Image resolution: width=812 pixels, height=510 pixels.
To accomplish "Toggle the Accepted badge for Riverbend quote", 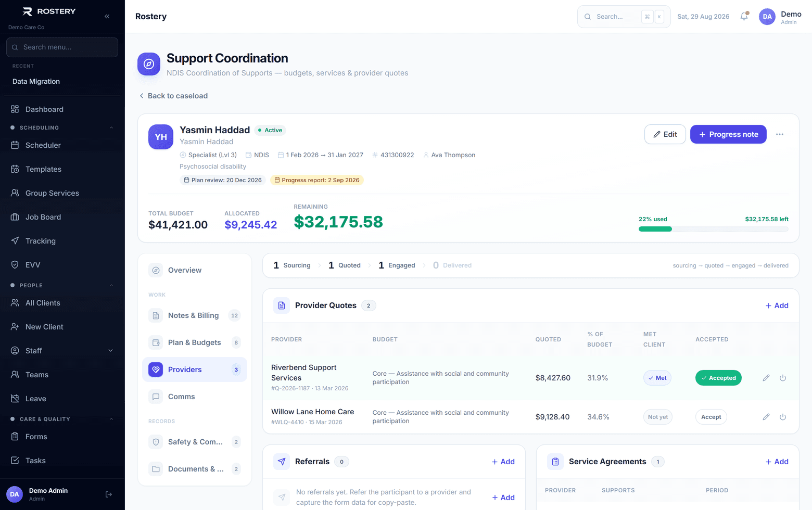I will 718,378.
